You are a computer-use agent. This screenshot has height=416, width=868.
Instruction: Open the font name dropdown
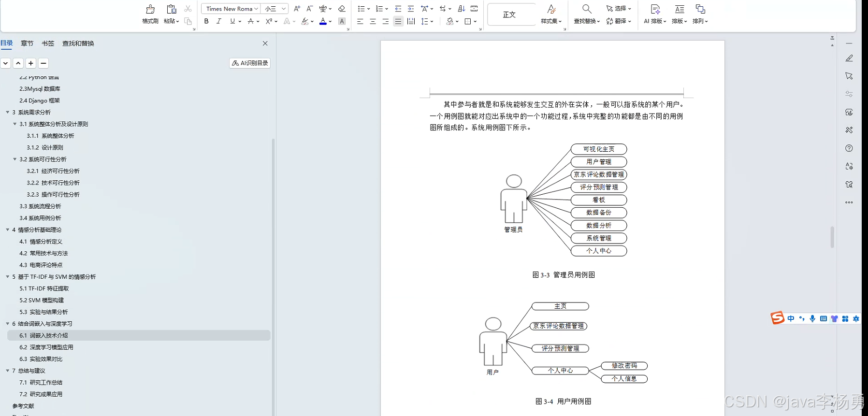click(x=256, y=9)
